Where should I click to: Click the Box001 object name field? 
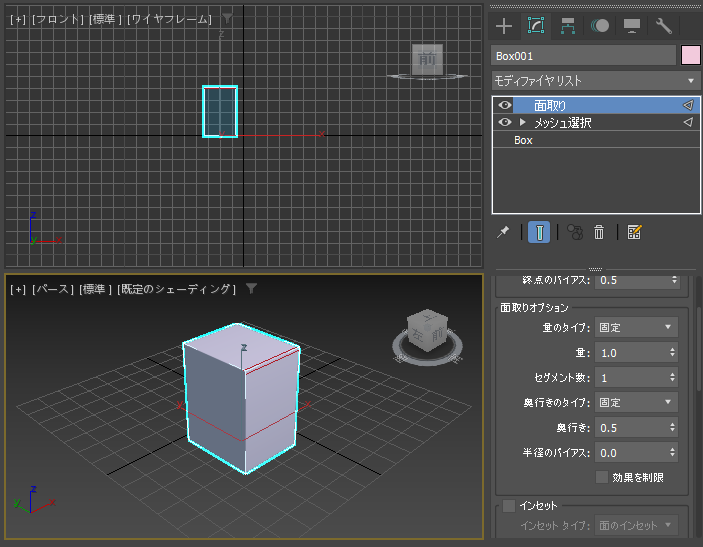[583, 56]
